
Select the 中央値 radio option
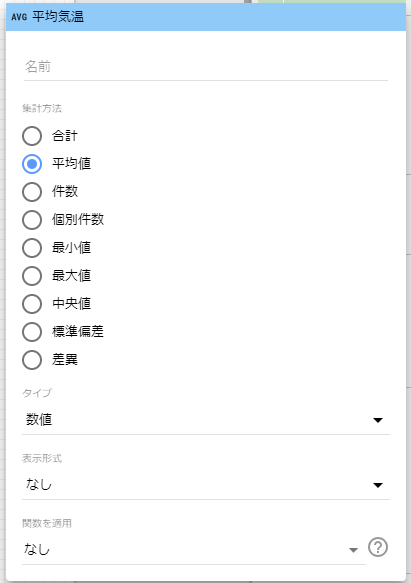(x=32, y=304)
